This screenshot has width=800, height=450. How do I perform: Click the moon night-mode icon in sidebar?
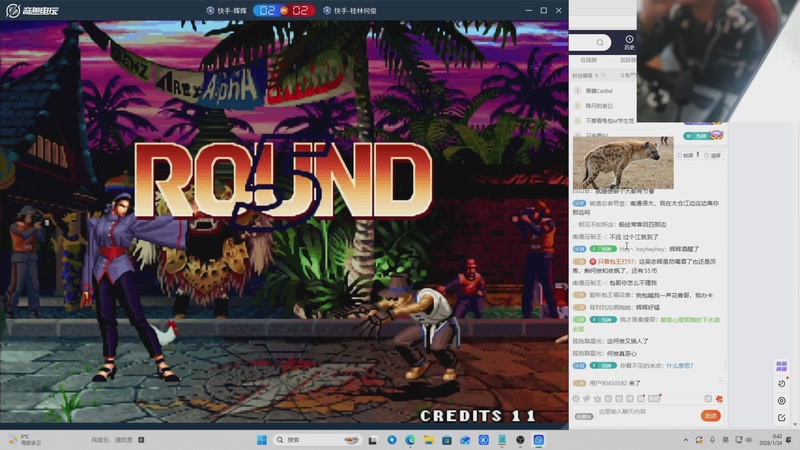coord(782,383)
